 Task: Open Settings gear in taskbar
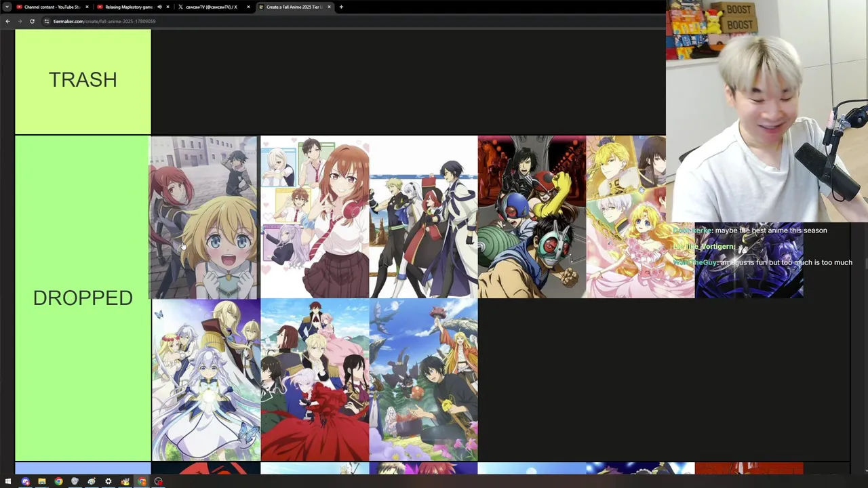click(x=108, y=481)
